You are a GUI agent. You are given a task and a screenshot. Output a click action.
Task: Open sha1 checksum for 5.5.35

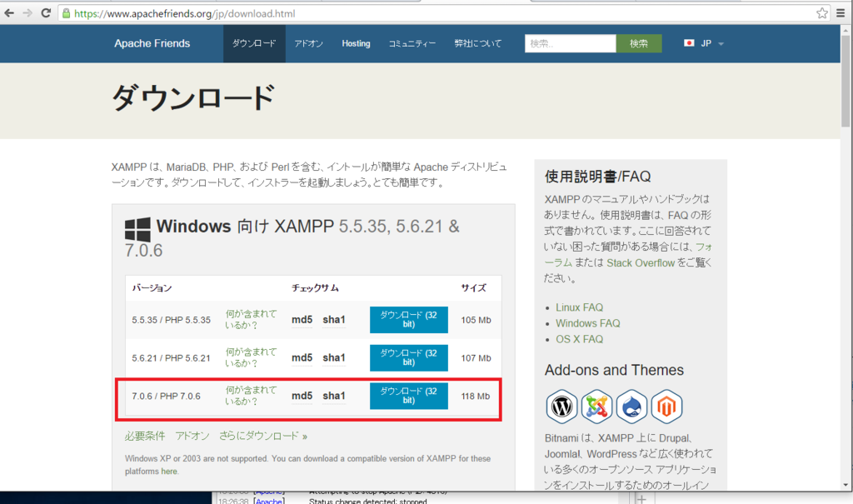coord(334,320)
